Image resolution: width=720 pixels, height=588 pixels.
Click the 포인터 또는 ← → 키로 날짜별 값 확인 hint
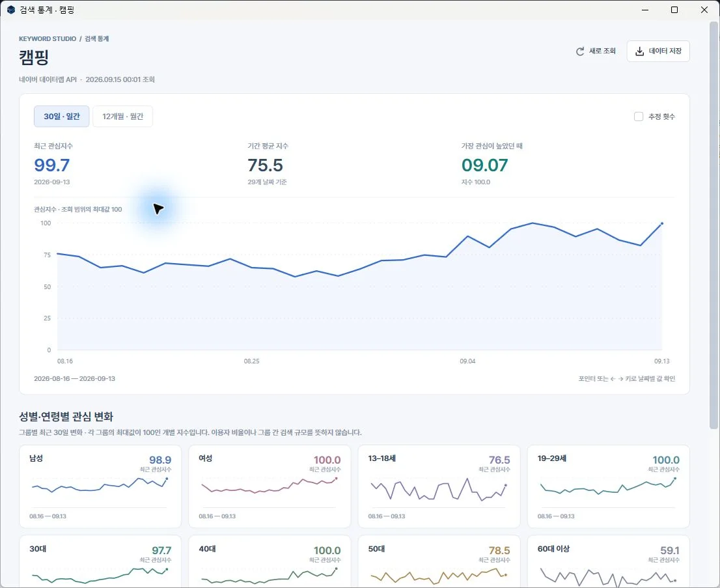(x=627, y=378)
